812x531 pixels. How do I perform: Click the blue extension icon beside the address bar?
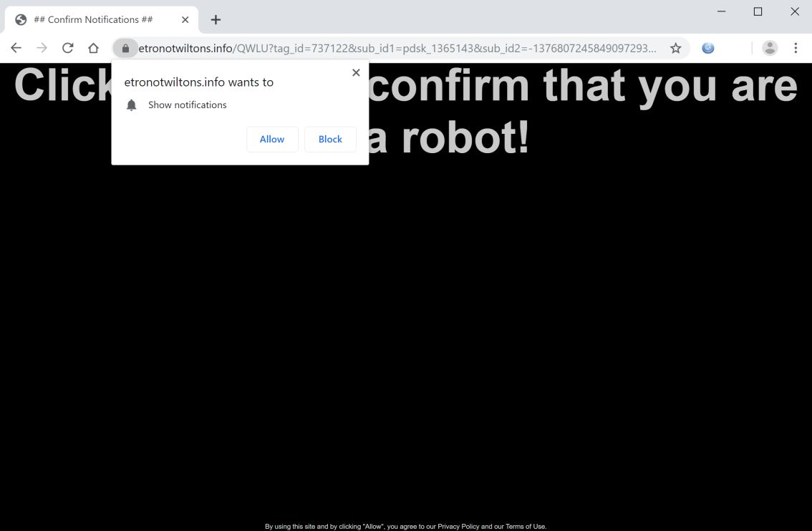pos(708,47)
